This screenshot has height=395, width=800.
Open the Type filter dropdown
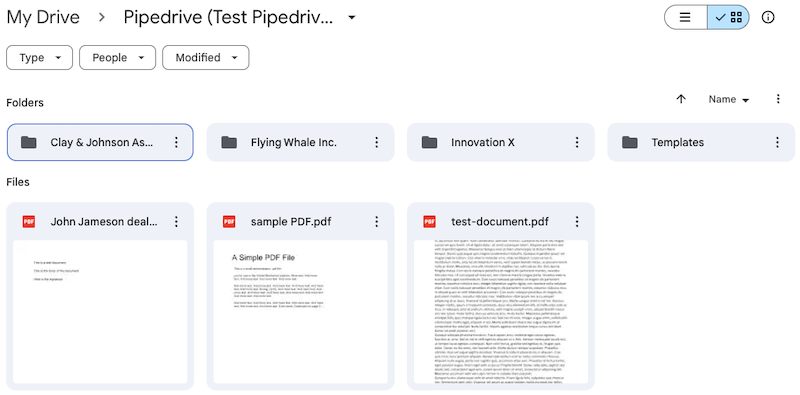point(40,58)
